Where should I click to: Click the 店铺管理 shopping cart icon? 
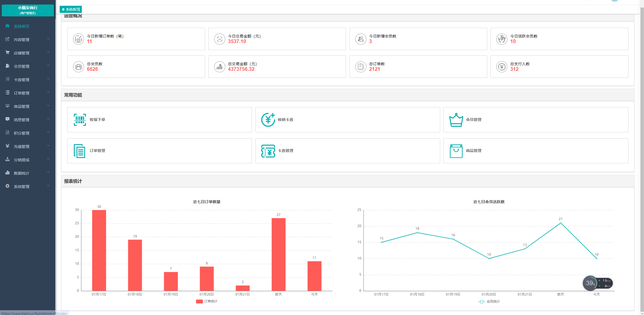coord(8,53)
